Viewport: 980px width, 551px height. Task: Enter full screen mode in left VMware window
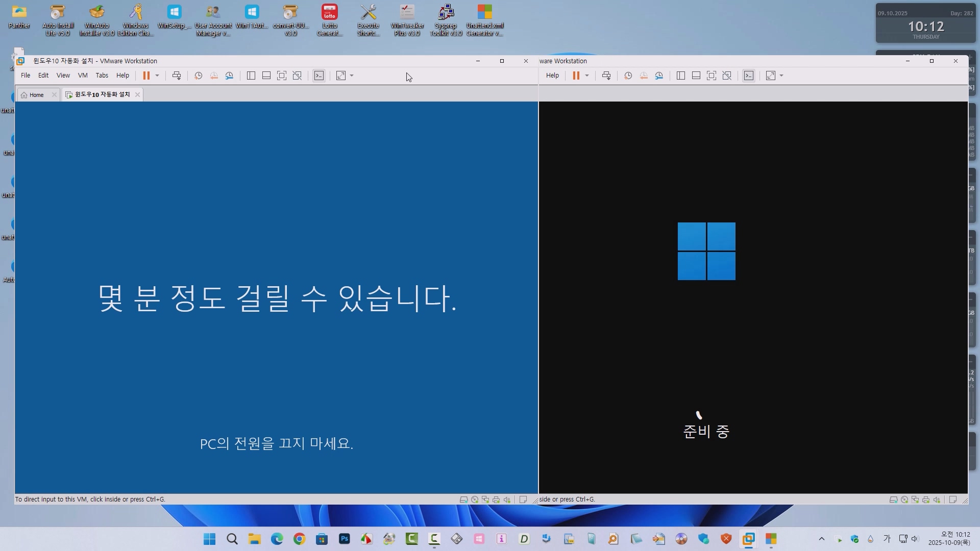(282, 76)
